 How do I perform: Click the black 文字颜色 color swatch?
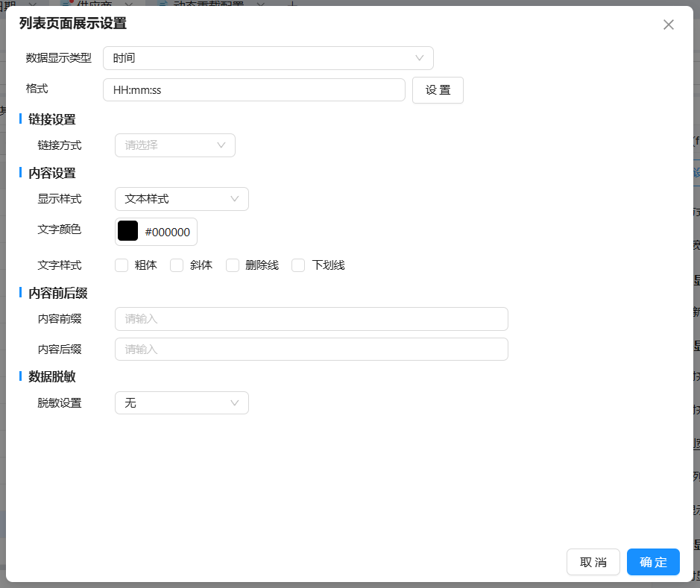pyautogui.click(x=127, y=231)
